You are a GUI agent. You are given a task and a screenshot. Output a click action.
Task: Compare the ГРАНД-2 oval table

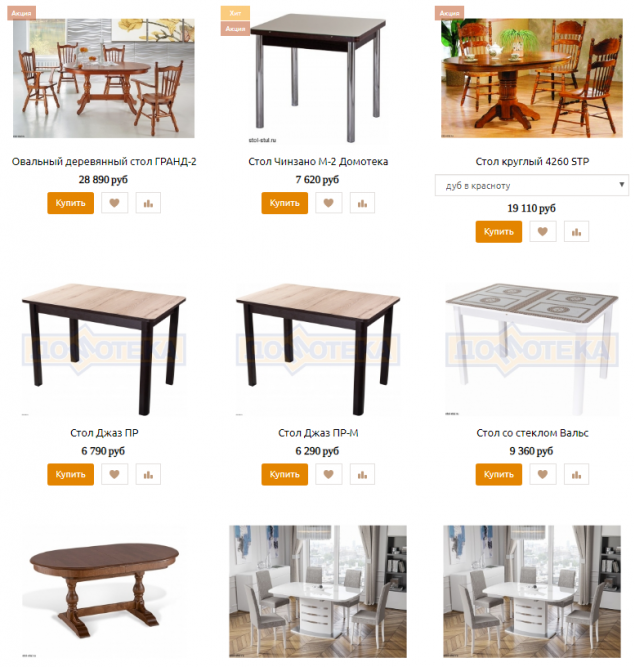click(148, 203)
